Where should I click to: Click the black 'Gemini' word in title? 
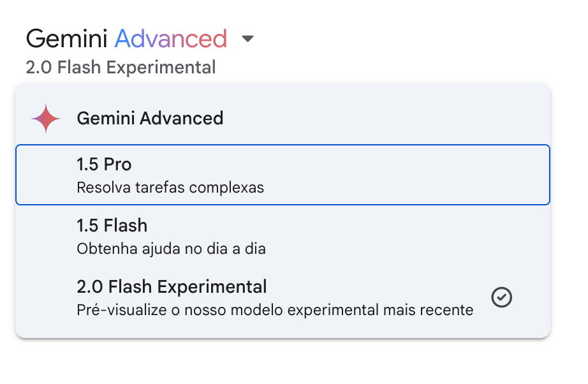pyautogui.click(x=66, y=39)
